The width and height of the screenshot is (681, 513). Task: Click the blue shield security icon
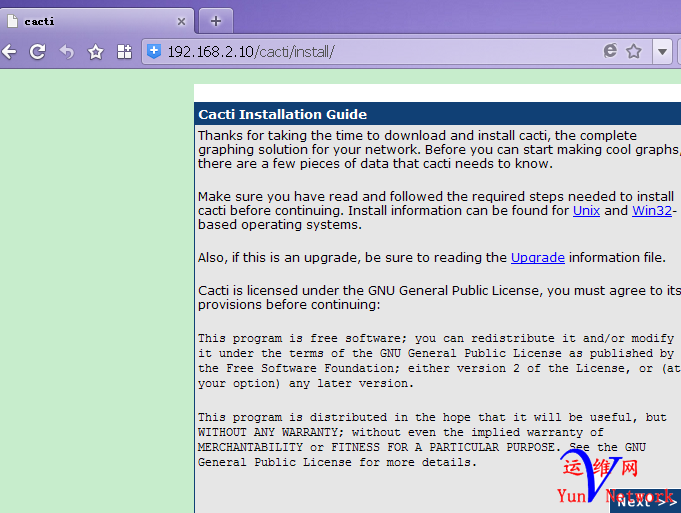(154, 52)
